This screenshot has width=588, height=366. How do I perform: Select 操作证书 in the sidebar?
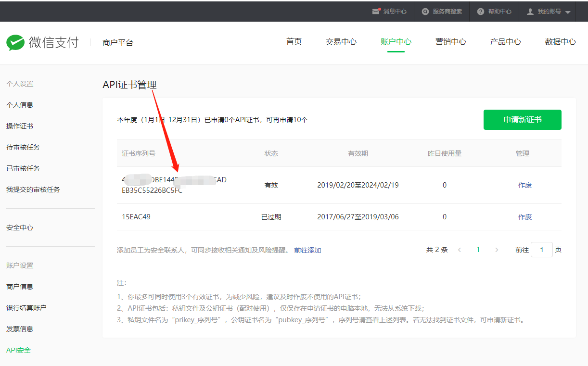pos(20,126)
